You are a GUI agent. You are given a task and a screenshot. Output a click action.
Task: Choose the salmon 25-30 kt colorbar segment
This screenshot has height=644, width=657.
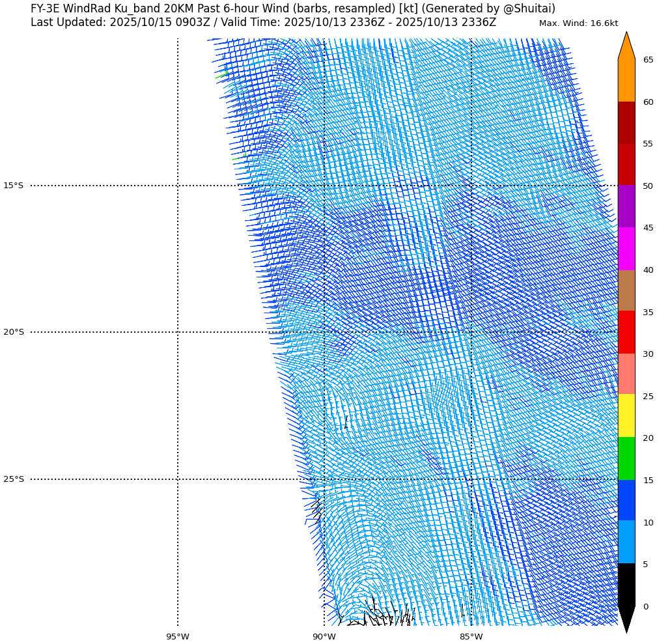626,374
